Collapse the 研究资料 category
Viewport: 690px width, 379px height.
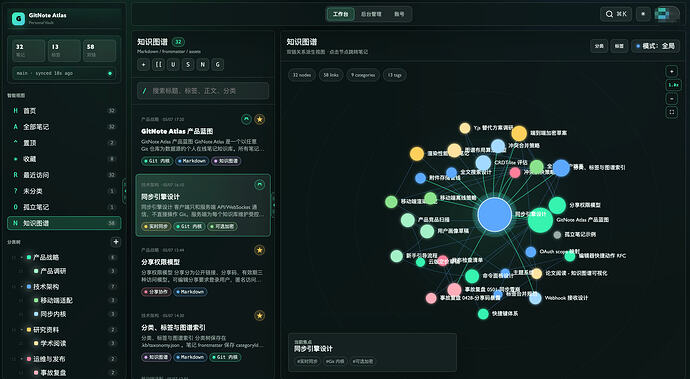[22, 330]
